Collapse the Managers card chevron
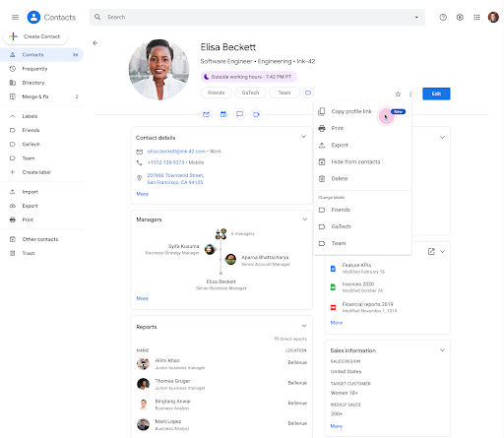Viewport: 504px width, 438px height. (305, 219)
